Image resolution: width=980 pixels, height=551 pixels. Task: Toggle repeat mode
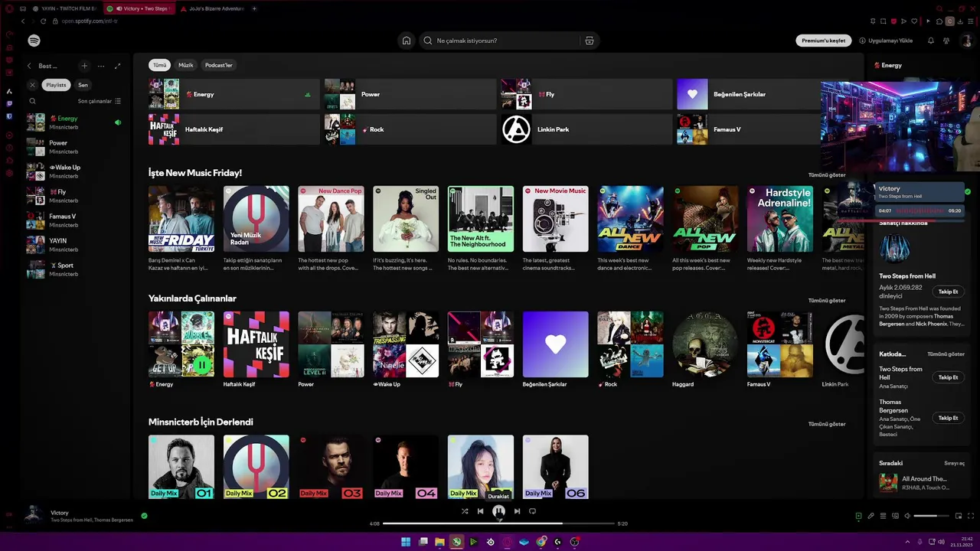pyautogui.click(x=532, y=511)
